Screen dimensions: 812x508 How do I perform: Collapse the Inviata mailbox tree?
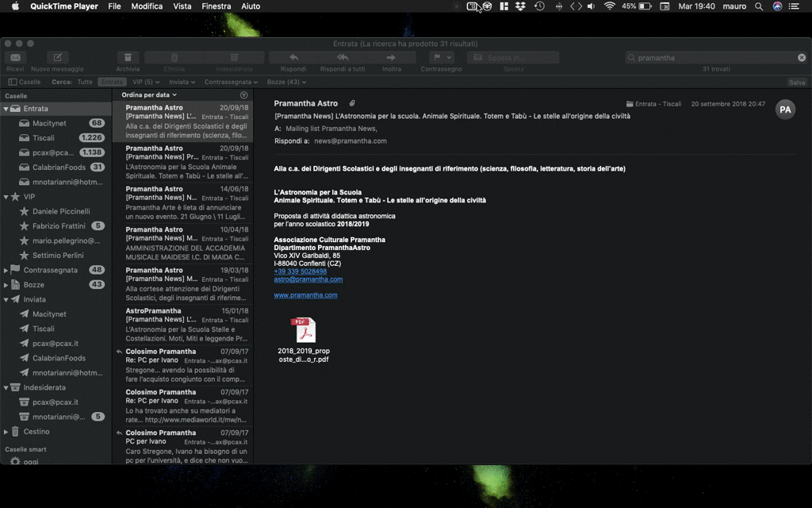[x=6, y=299]
